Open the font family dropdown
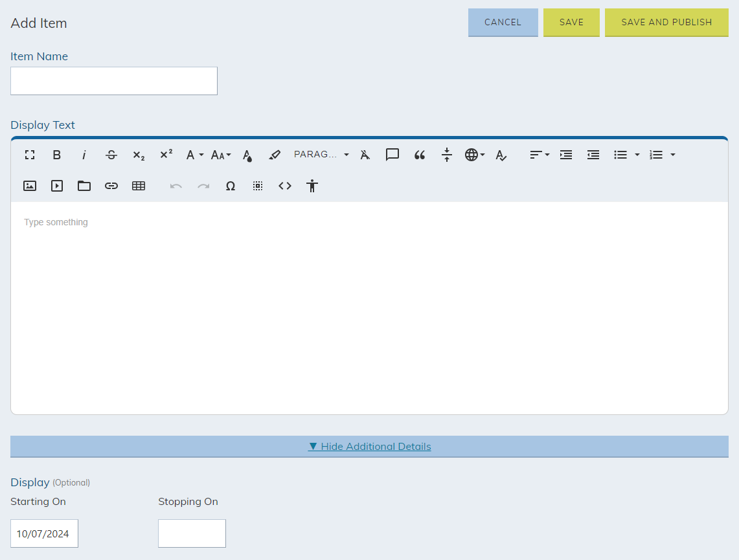 (194, 155)
